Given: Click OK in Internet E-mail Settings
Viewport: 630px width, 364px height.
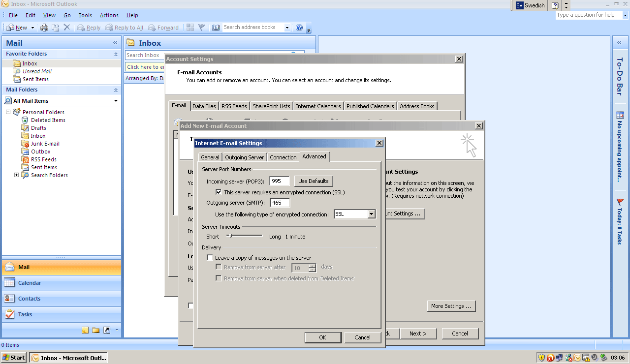Looking at the screenshot, I should click(322, 337).
